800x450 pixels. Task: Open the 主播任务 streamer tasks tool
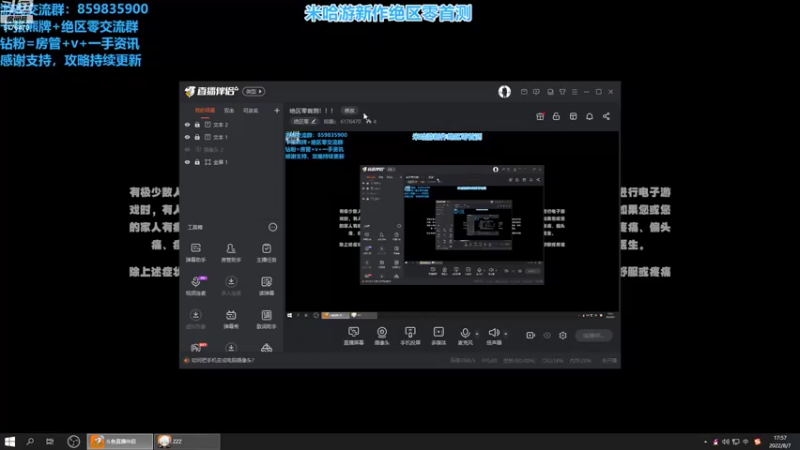pos(266,253)
